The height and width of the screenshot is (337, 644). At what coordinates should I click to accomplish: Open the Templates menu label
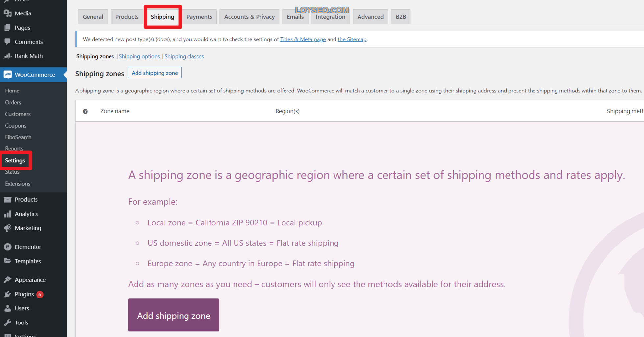pos(28,261)
